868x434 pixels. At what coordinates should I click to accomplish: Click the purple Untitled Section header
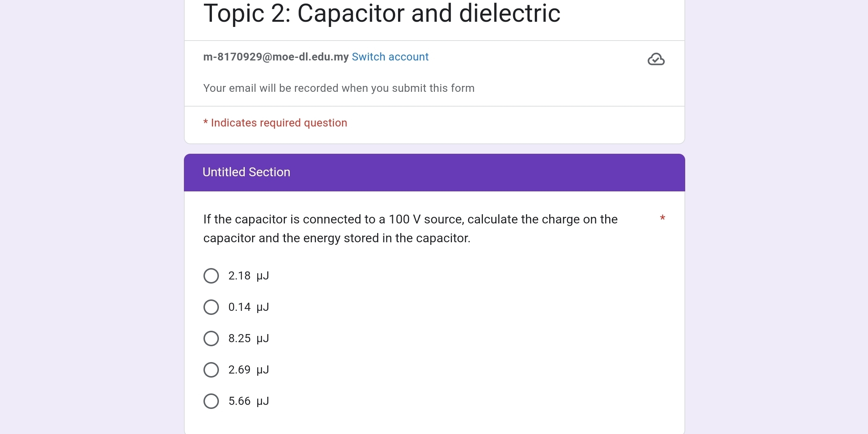(434, 173)
